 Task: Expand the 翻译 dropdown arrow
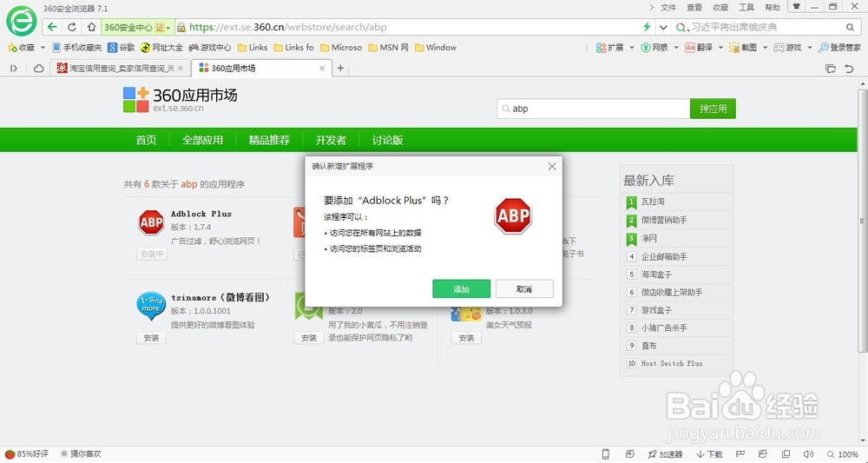pyautogui.click(x=720, y=48)
